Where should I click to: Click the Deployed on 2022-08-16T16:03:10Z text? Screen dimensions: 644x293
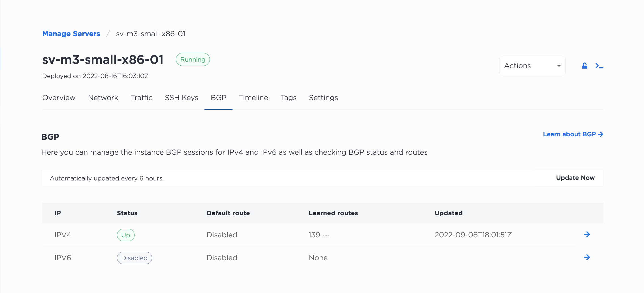pyautogui.click(x=95, y=76)
